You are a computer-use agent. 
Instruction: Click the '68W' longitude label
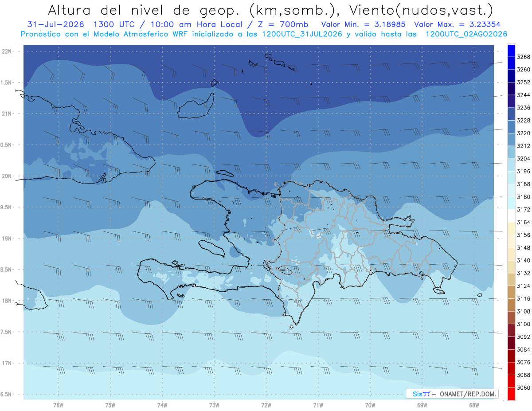[x=474, y=405]
